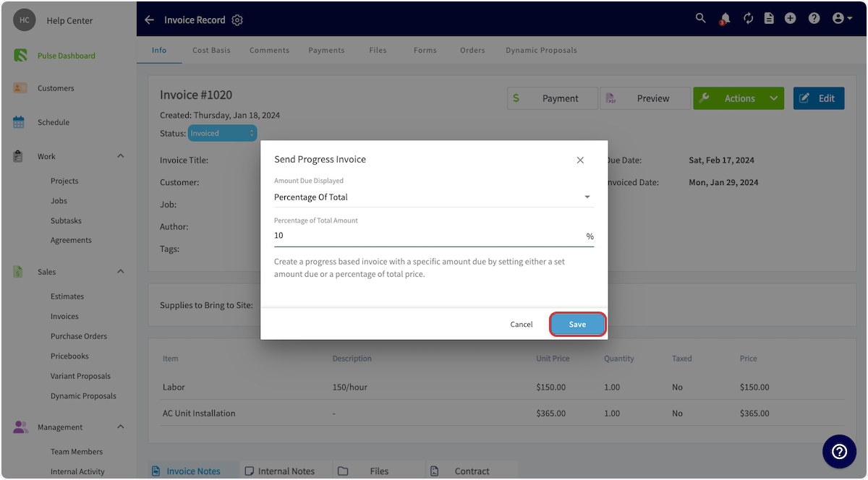Open the Forms tab
This screenshot has height=480, width=868.
[x=425, y=51]
